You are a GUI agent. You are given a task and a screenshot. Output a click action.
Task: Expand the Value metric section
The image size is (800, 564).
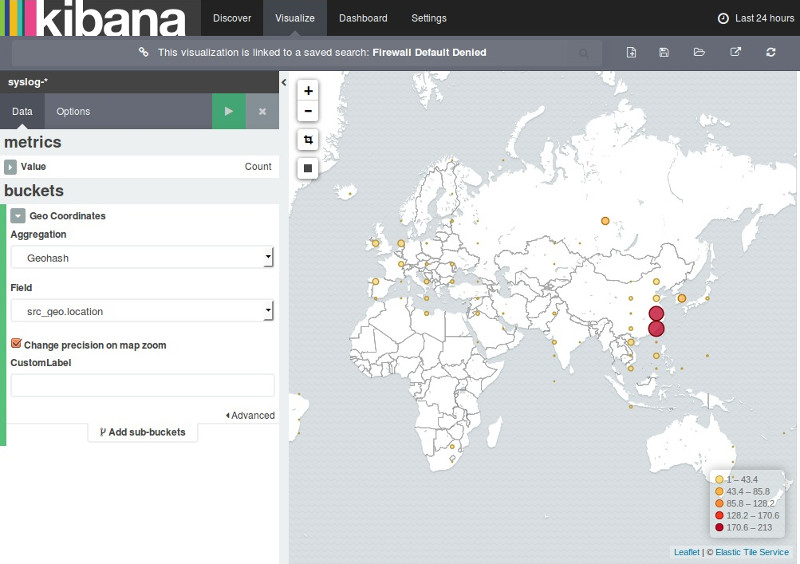pyautogui.click(x=11, y=167)
